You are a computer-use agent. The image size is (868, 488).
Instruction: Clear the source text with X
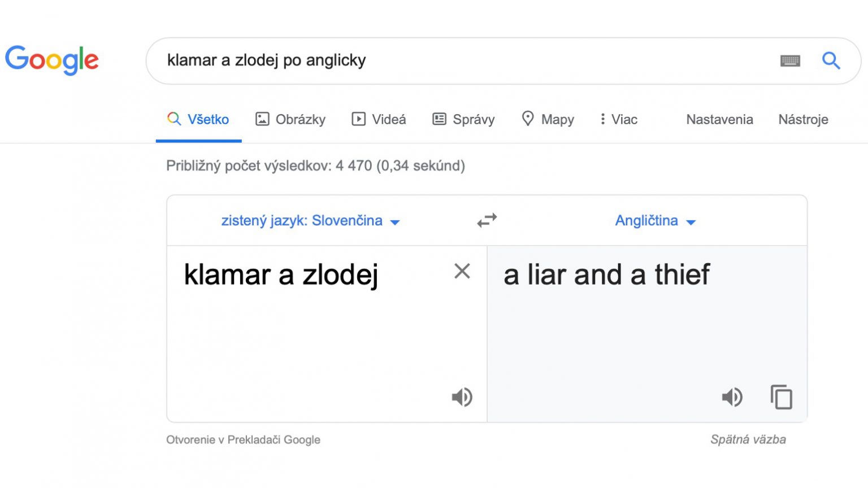[462, 272]
